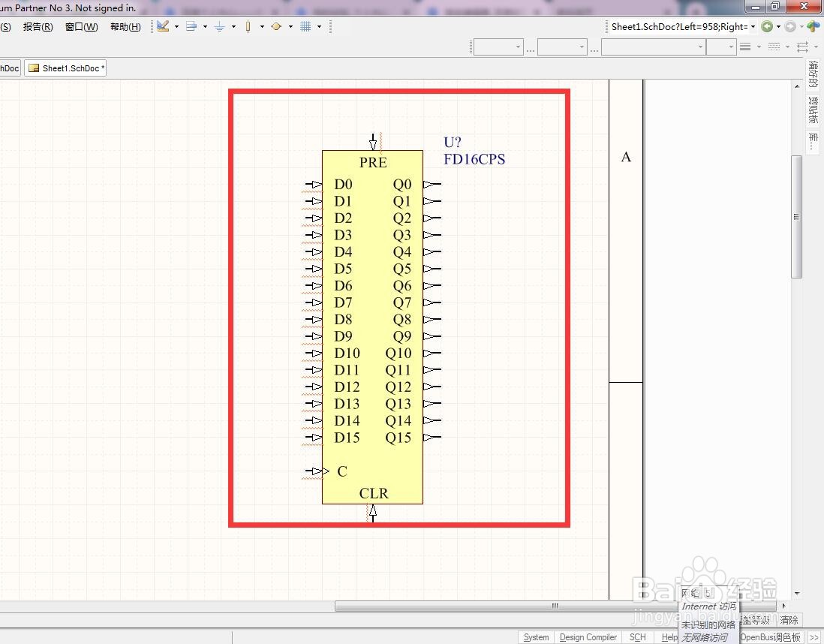824x644 pixels.
Task: Click the vertical scrollbar thumb
Action: click(797, 217)
